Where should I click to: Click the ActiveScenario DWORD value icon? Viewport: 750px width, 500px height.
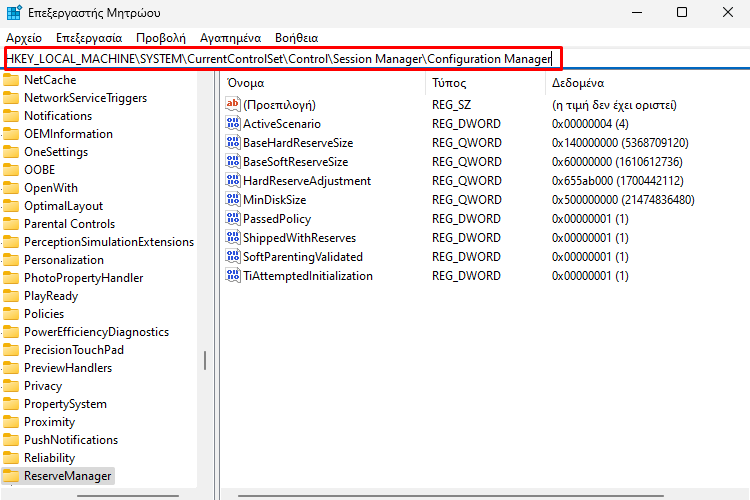click(x=233, y=123)
